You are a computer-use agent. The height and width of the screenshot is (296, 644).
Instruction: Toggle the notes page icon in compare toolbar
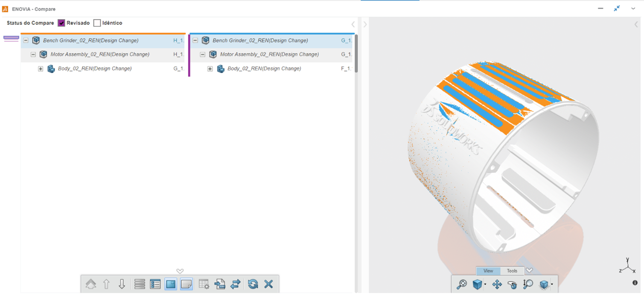pyautogui.click(x=186, y=284)
